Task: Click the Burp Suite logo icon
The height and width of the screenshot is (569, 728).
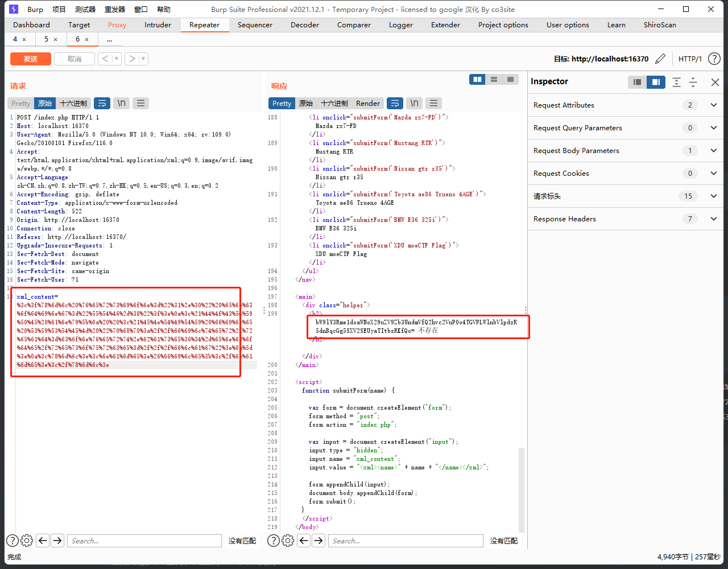Action: (14, 9)
